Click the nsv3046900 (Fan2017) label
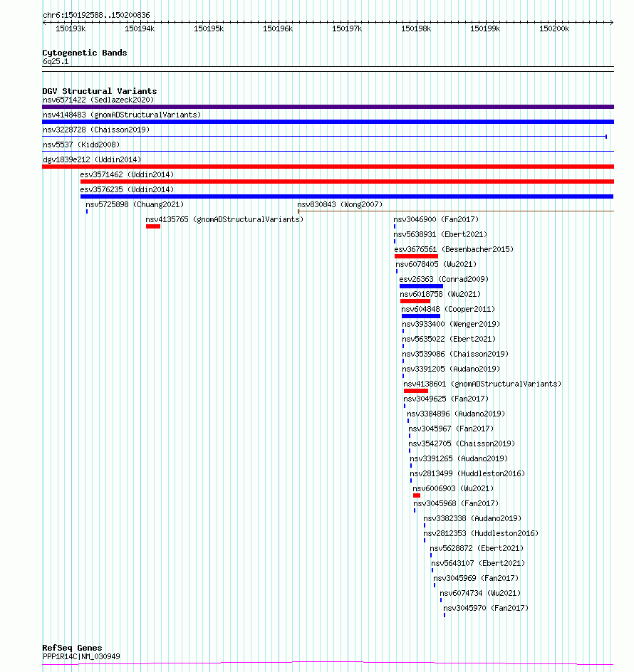Screen dimensions: 634x672 tap(436, 220)
